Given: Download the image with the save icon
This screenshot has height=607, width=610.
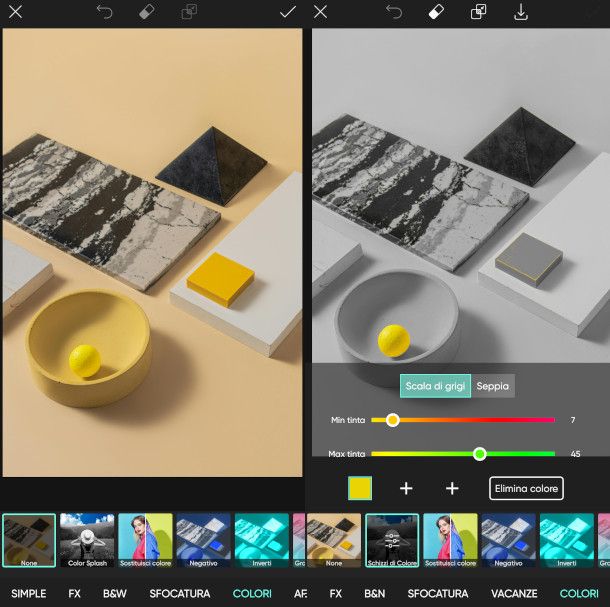Looking at the screenshot, I should click(x=521, y=12).
